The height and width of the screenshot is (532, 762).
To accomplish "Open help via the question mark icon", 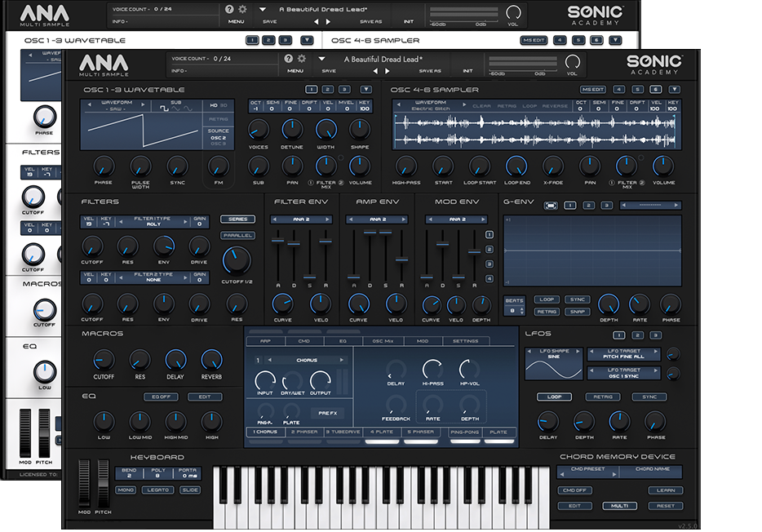I will pos(288,59).
